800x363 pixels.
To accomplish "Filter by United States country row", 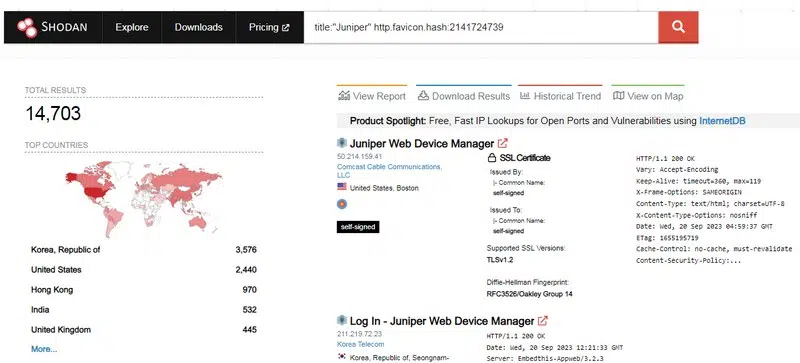I will [x=144, y=270].
